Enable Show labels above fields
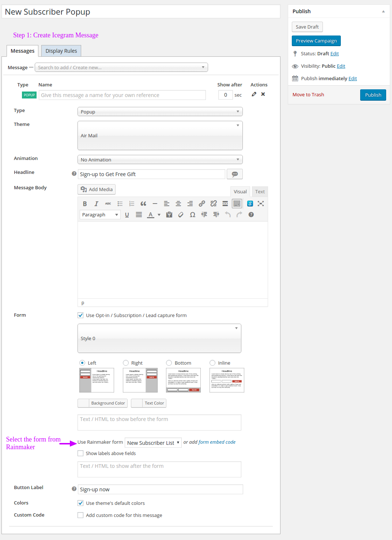Screen dimensions: 392x540 [x=80, y=453]
